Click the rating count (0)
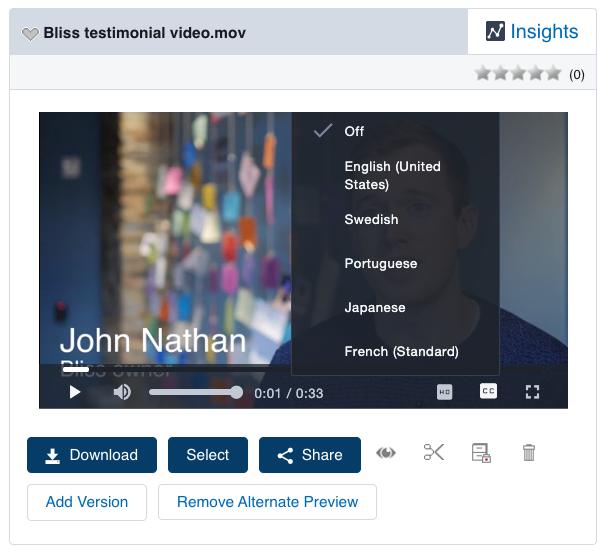This screenshot has width=610, height=555. tap(577, 74)
